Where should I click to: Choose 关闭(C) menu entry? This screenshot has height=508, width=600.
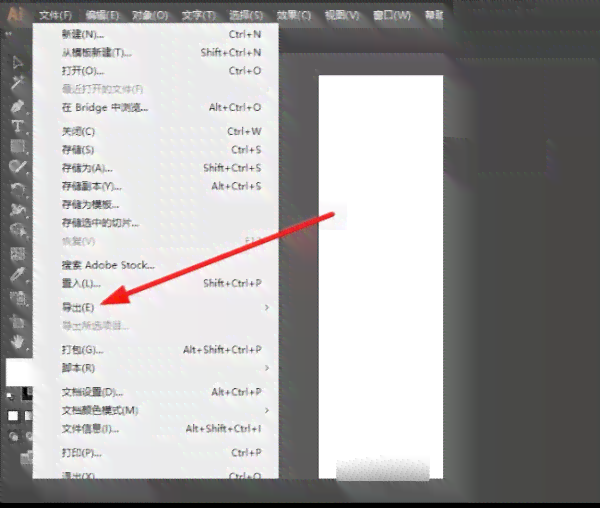pyautogui.click(x=156, y=132)
